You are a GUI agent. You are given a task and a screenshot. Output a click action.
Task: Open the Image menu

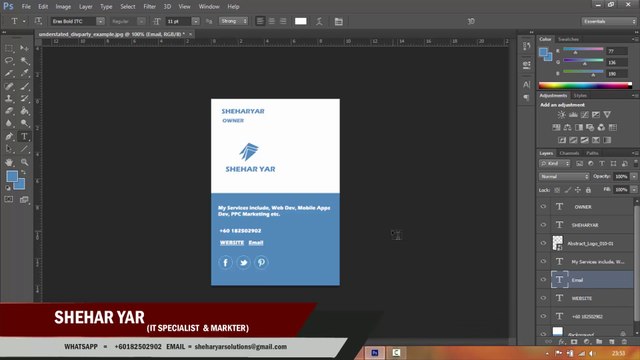click(x=63, y=7)
